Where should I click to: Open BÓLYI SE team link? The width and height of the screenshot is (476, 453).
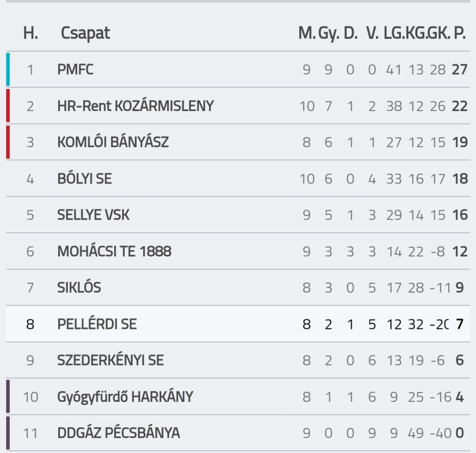pos(85,178)
